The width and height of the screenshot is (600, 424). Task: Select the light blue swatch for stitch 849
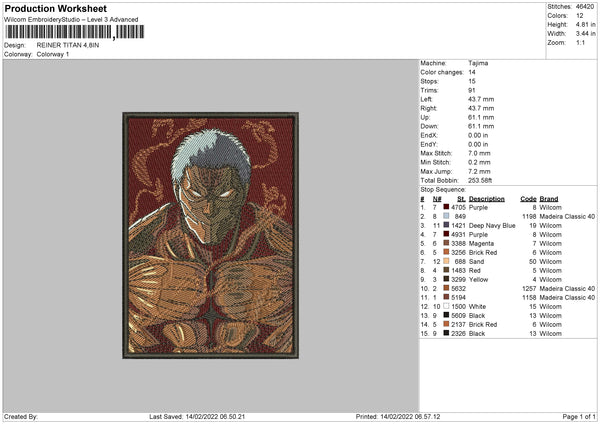pos(445,217)
